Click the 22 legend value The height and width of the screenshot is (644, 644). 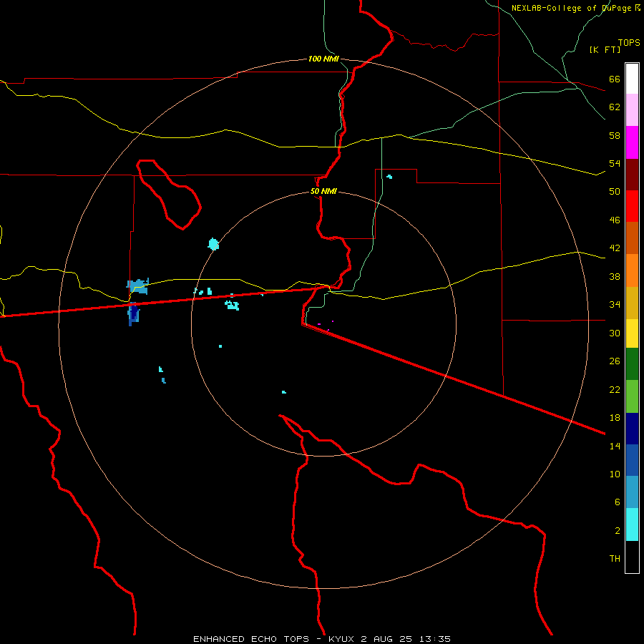[x=615, y=389]
